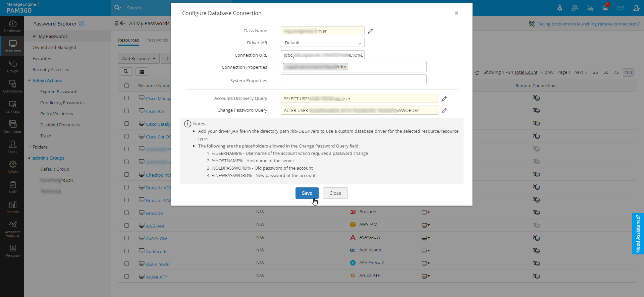The height and width of the screenshot is (297, 644).
Task: Open Advanced Analytics from sidebar
Action: (x=13, y=229)
